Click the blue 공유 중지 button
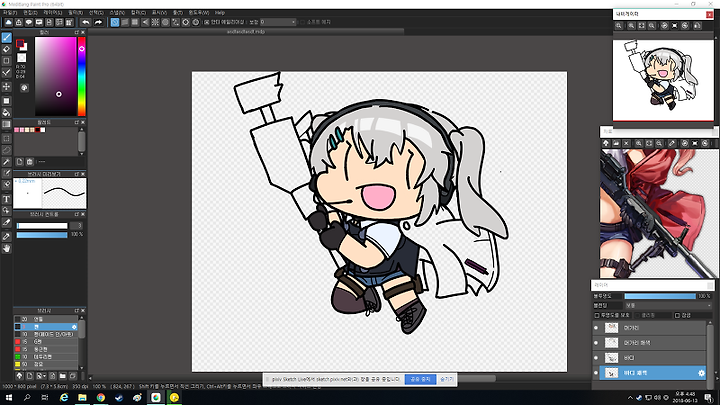This screenshot has width=720, height=405. coord(420,379)
